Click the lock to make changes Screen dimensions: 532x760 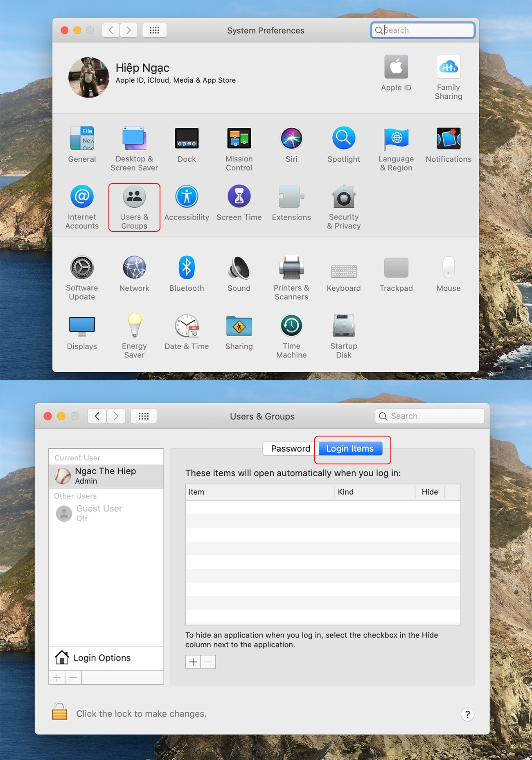pyautogui.click(x=60, y=711)
